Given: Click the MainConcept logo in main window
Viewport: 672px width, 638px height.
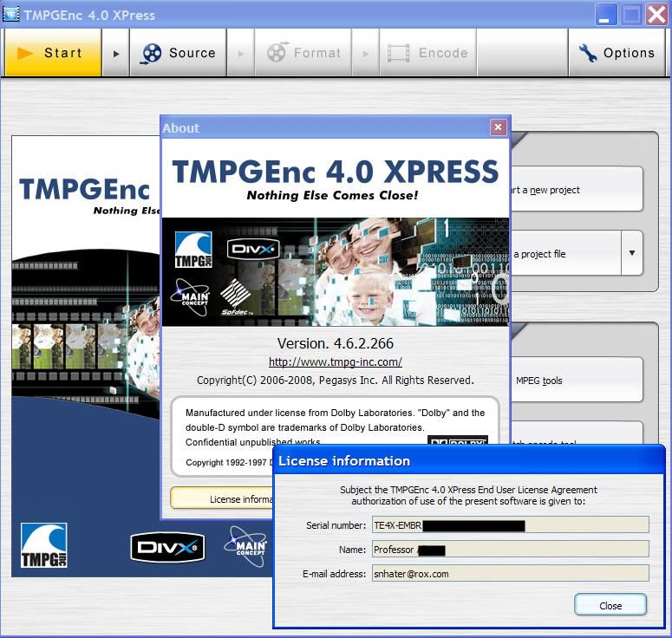Looking at the screenshot, I should click(x=247, y=547).
